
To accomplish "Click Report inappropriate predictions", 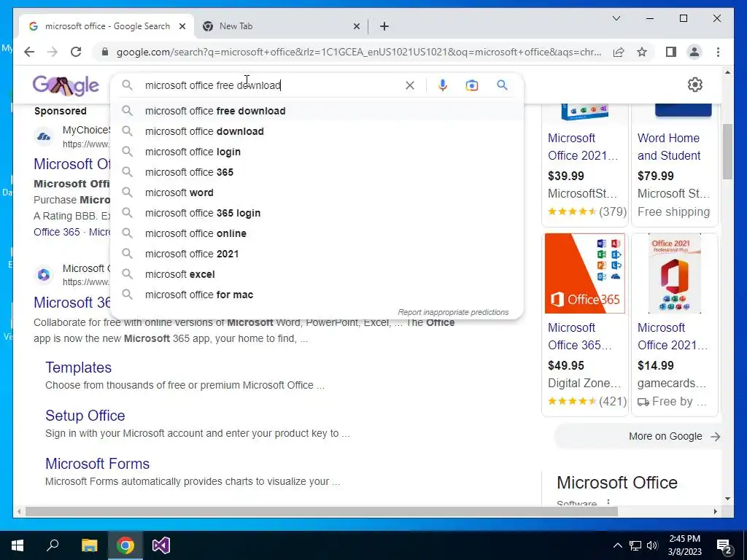I will click(x=453, y=312).
